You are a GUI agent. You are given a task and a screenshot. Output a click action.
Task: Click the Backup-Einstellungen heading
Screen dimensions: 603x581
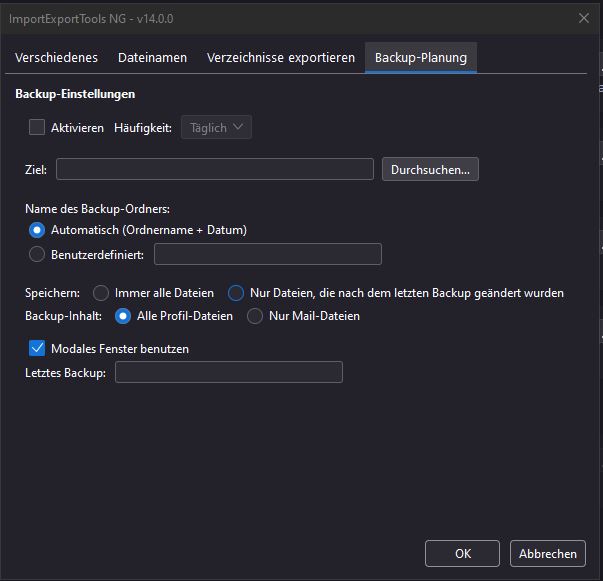pyautogui.click(x=75, y=94)
